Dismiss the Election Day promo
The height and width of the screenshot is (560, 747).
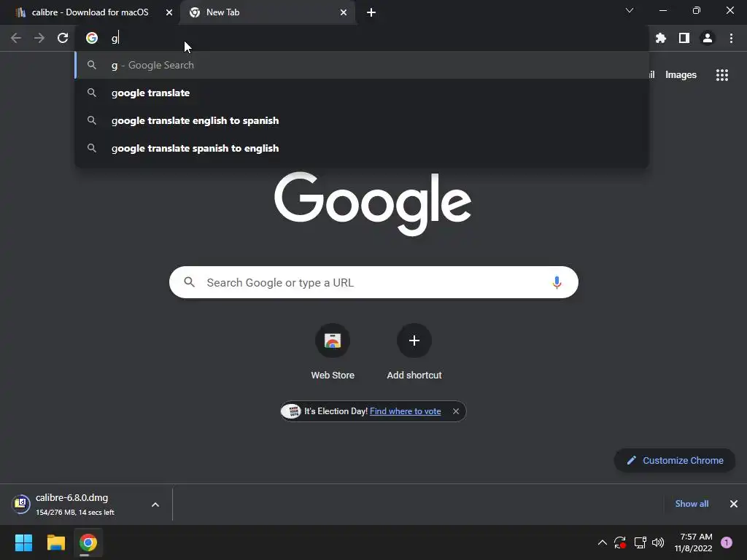(x=456, y=411)
